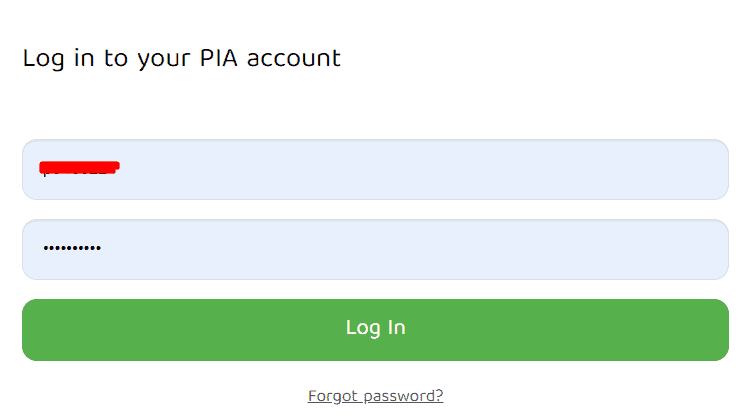Click the empty area of password field
The image size is (753, 418).
(450, 249)
